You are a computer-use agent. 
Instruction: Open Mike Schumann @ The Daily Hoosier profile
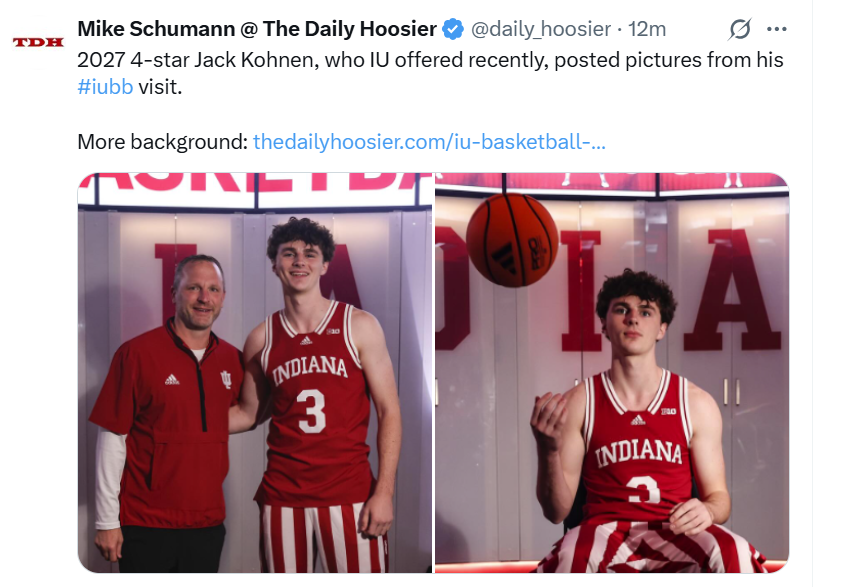(x=256, y=29)
